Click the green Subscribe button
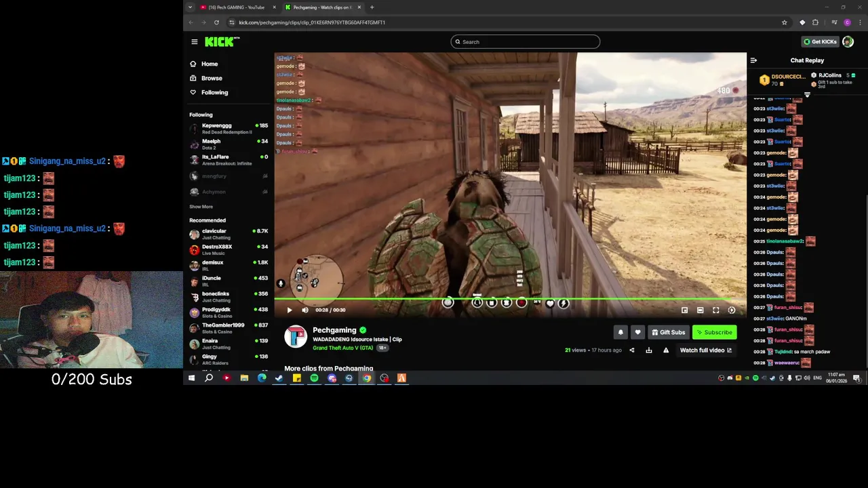The image size is (868, 488). pyautogui.click(x=714, y=332)
